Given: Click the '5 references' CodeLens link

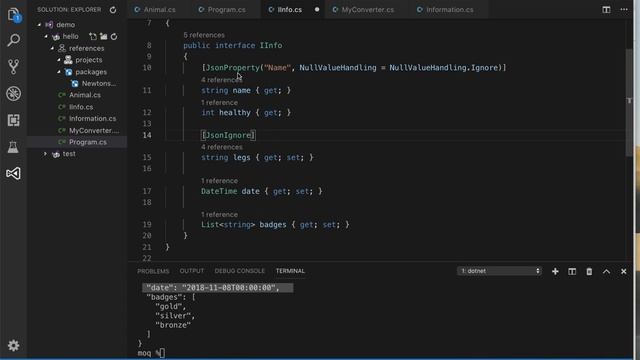Looking at the screenshot, I should coord(204,35).
